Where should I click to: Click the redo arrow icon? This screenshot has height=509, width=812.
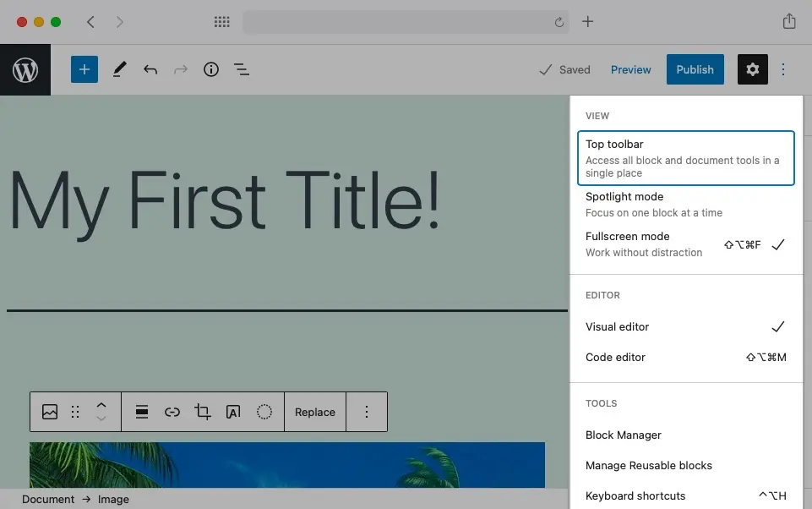pyautogui.click(x=181, y=69)
